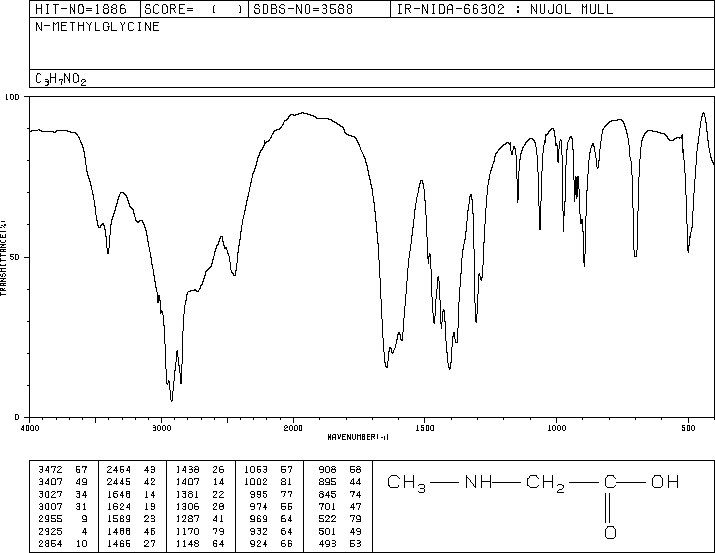Select peak table value 3407

tap(50, 482)
